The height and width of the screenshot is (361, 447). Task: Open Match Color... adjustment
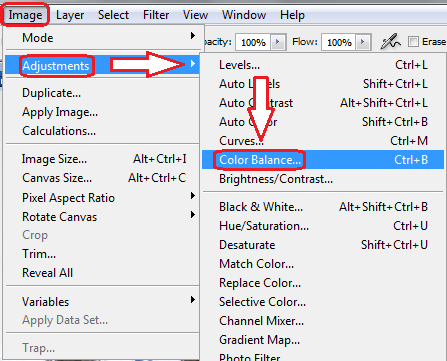click(x=323, y=264)
